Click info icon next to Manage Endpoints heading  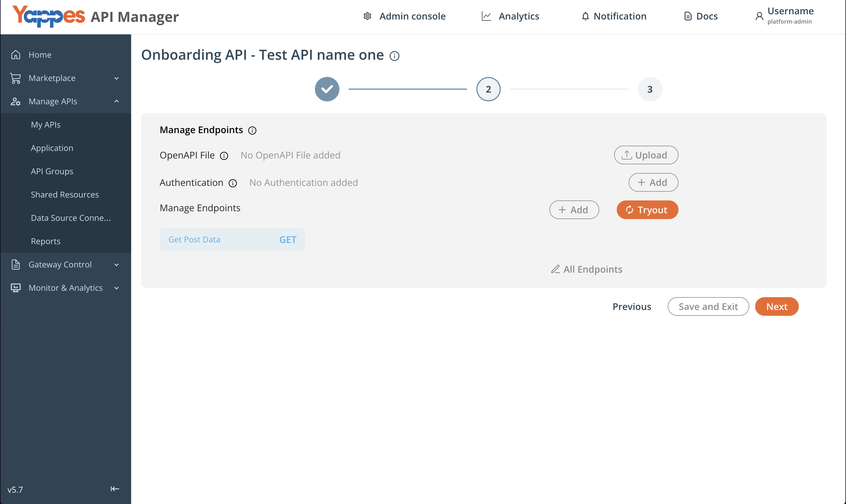click(x=252, y=131)
